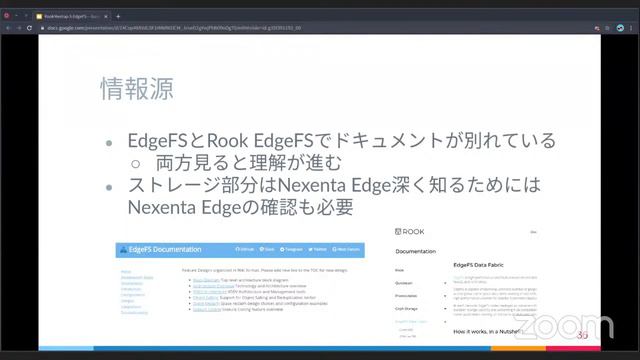The width and height of the screenshot is (640, 360).
Task: Open a new browser tab
Action: pos(118,16)
